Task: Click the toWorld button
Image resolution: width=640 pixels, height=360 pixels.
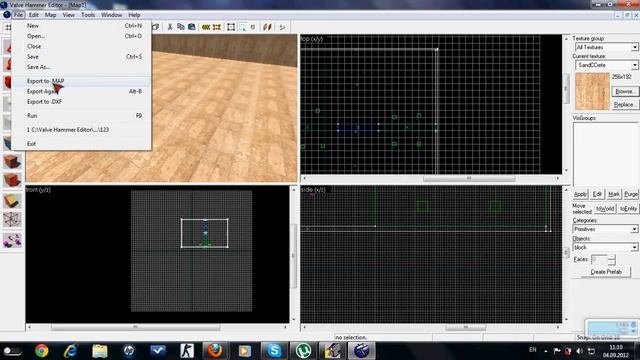Action: pyautogui.click(x=605, y=209)
